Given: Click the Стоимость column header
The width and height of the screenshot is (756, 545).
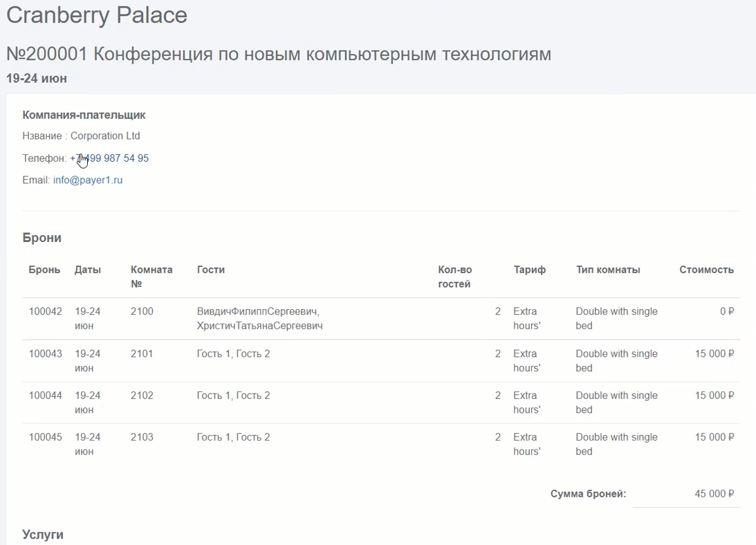Looking at the screenshot, I should pyautogui.click(x=706, y=270).
